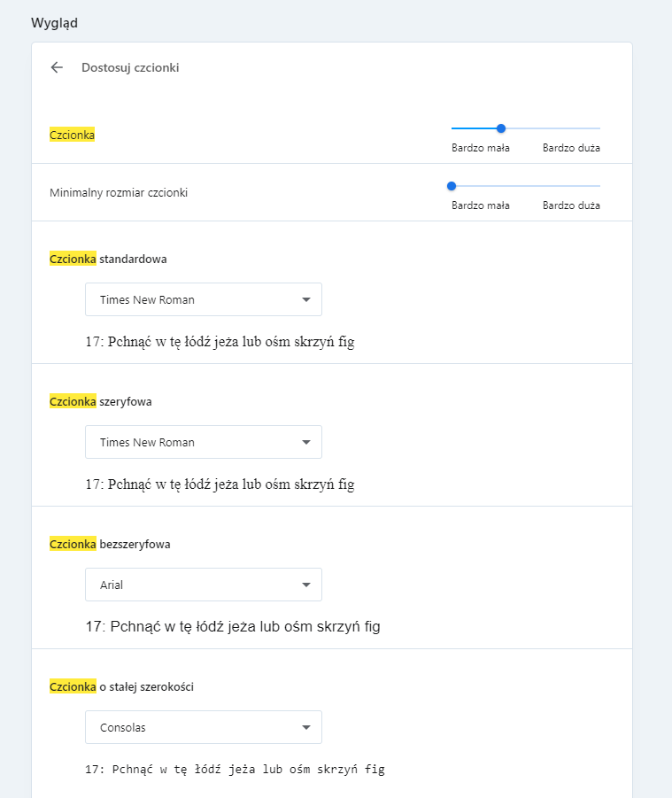Image resolution: width=672 pixels, height=798 pixels.
Task: Set Czcionka slider track toward Bardzo duża end
Action: tap(585, 128)
